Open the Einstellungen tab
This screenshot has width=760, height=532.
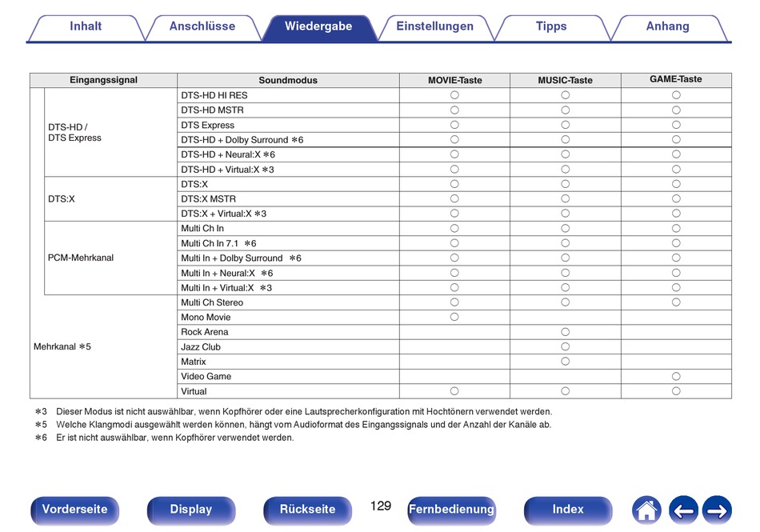tap(434, 26)
